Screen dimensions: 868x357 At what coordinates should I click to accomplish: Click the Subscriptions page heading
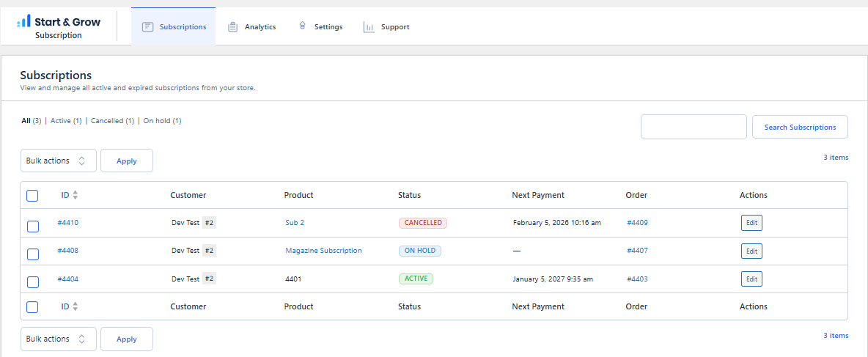[56, 76]
